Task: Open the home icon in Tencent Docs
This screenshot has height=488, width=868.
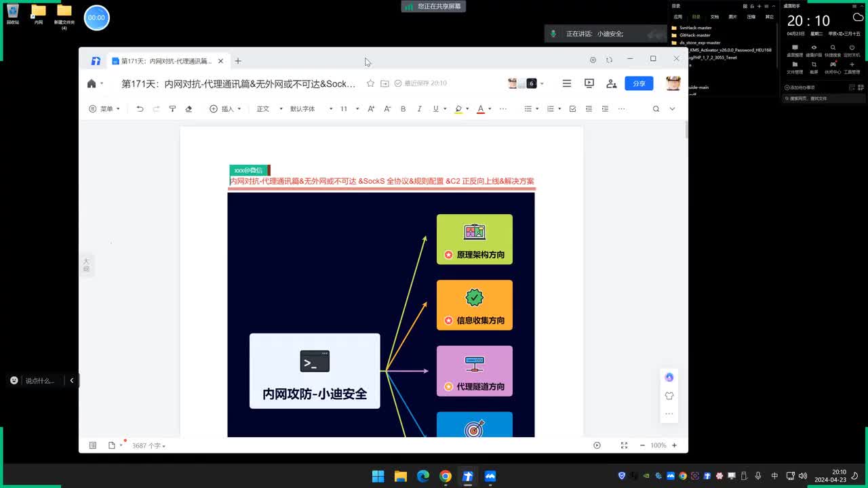Action: [x=92, y=83]
